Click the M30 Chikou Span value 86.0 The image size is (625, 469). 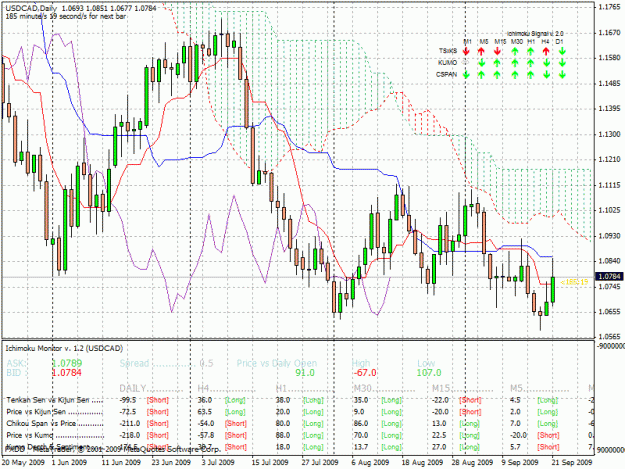pos(361,424)
